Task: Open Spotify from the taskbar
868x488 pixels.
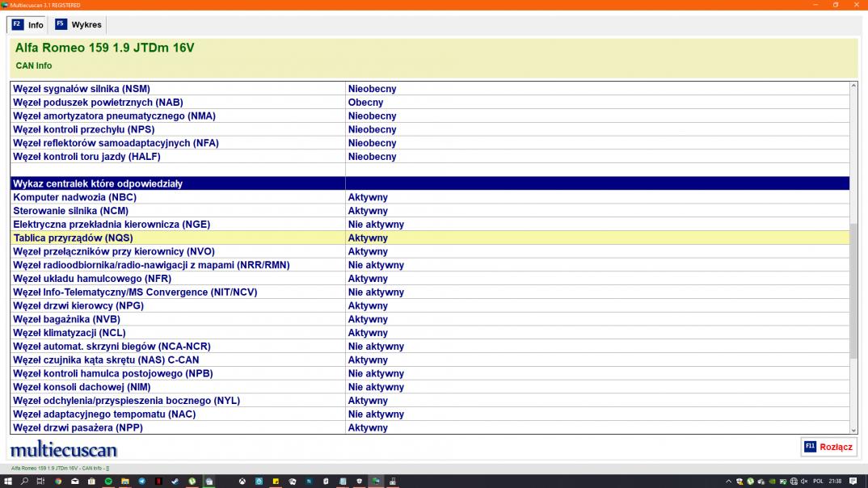Action: pyautogui.click(x=108, y=482)
